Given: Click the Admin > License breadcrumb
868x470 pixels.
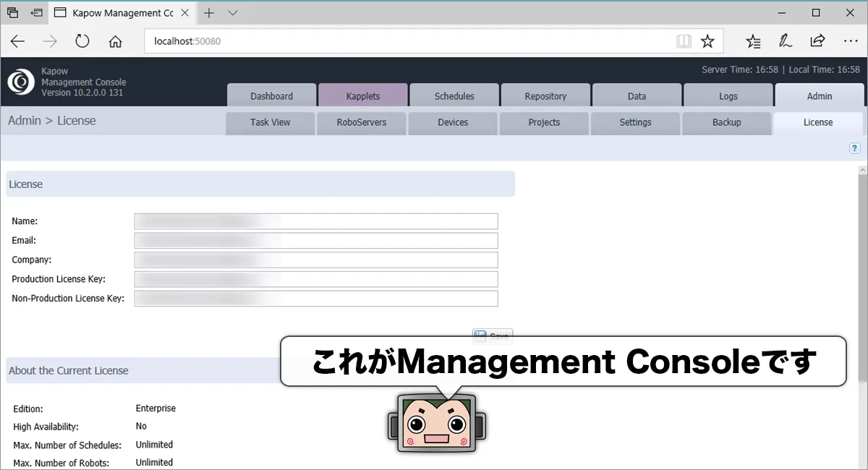Looking at the screenshot, I should pos(52,121).
